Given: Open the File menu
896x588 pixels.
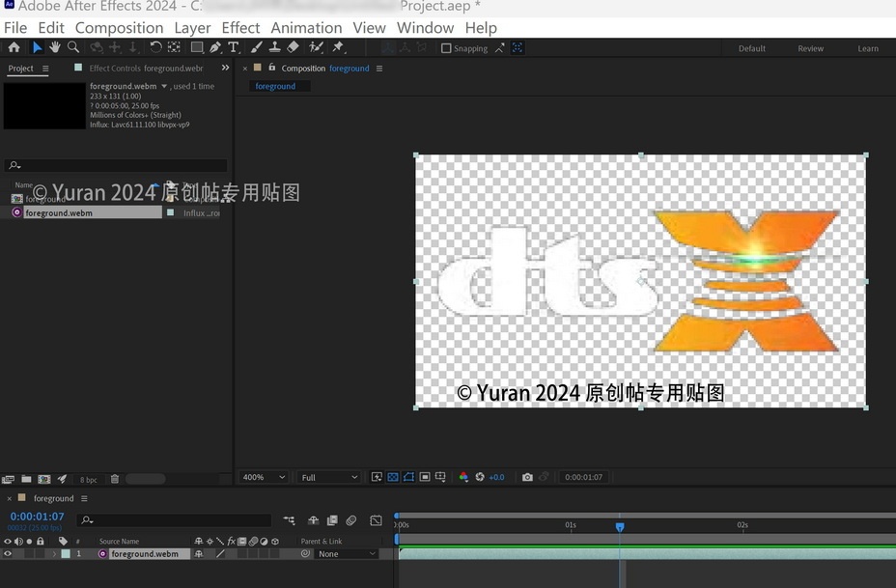Looking at the screenshot, I should point(14,27).
